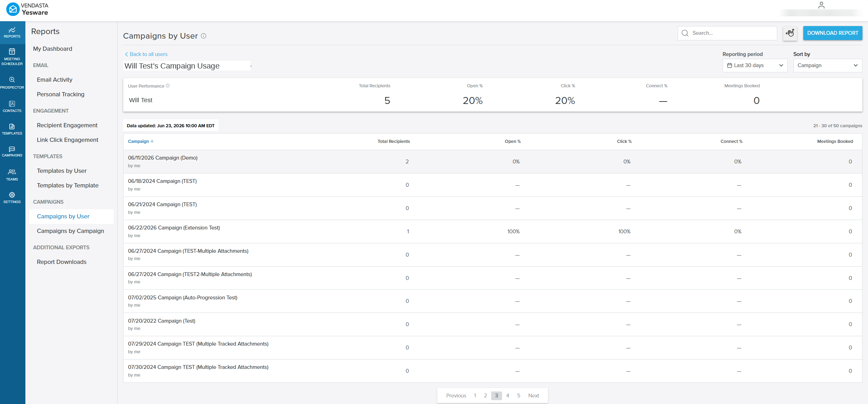Image resolution: width=868 pixels, height=404 pixels.
Task: Go to Previous page of campaigns
Action: (456, 396)
